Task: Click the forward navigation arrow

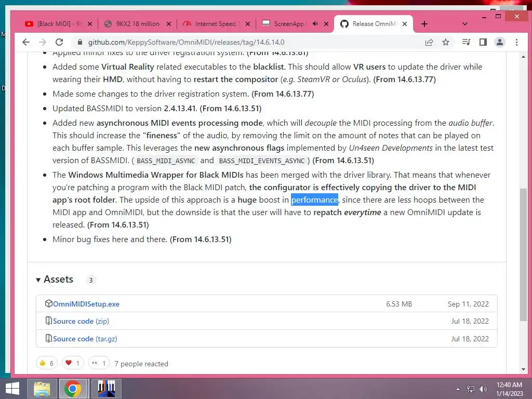Action: pyautogui.click(x=43, y=42)
